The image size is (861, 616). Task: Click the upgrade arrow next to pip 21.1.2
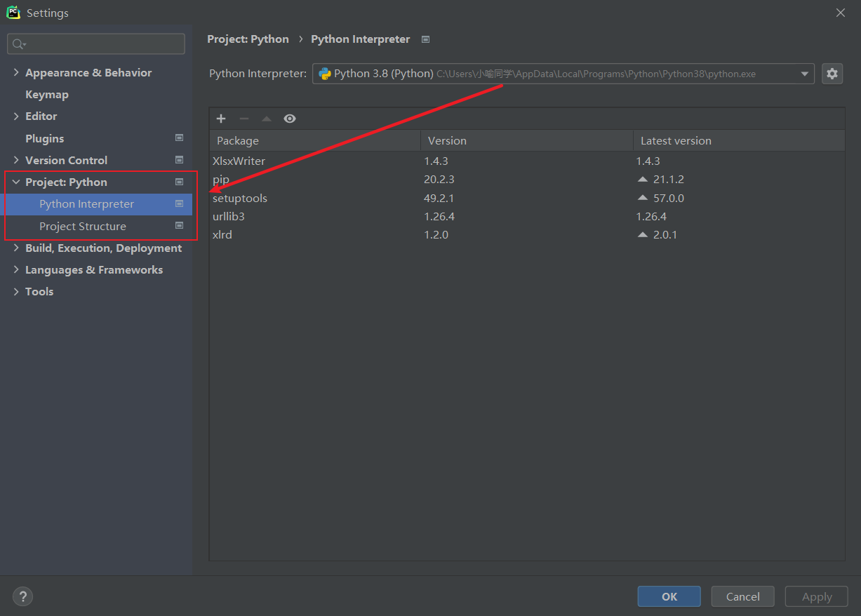643,180
